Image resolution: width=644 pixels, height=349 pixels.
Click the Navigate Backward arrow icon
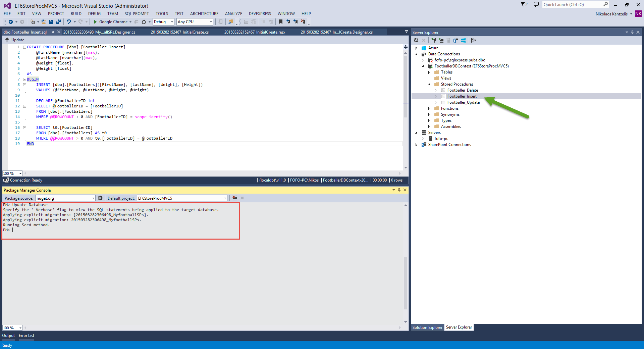[11, 22]
